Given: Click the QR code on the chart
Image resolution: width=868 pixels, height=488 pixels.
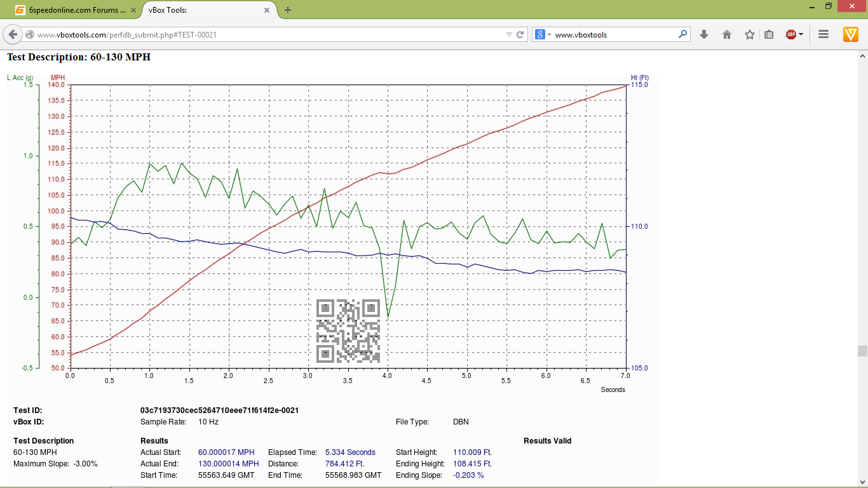Looking at the screenshot, I should (x=348, y=330).
